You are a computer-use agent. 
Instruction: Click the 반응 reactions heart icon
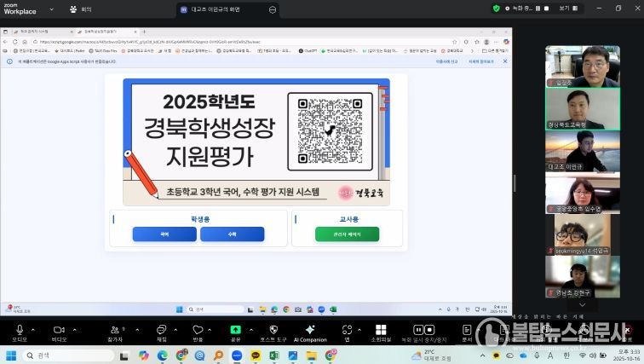[x=198, y=328]
